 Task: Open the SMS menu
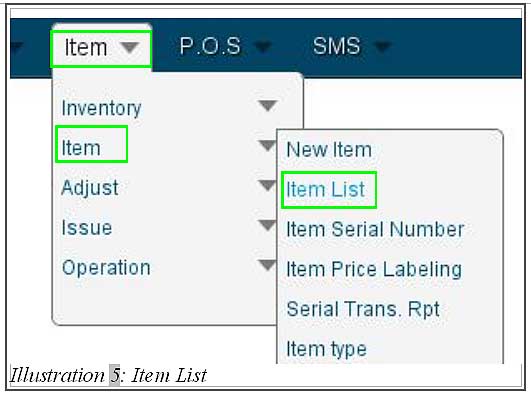tap(336, 46)
